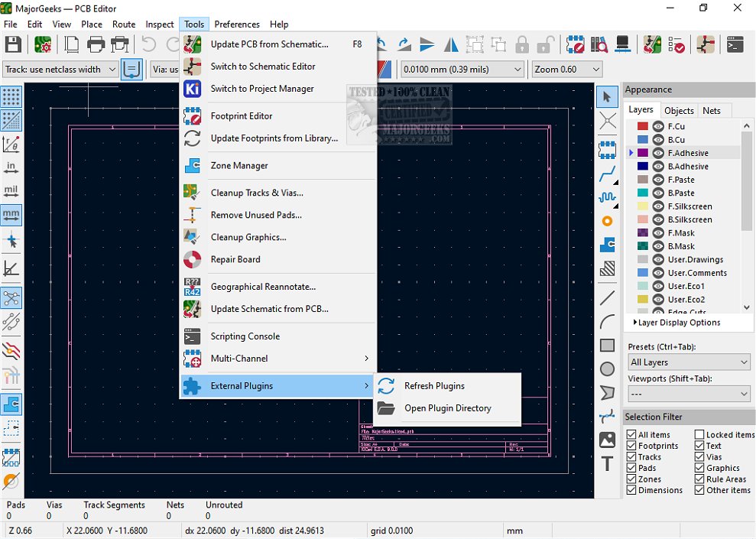Select the User.Comments layer row
This screenshot has width=756, height=539.
coord(683,273)
